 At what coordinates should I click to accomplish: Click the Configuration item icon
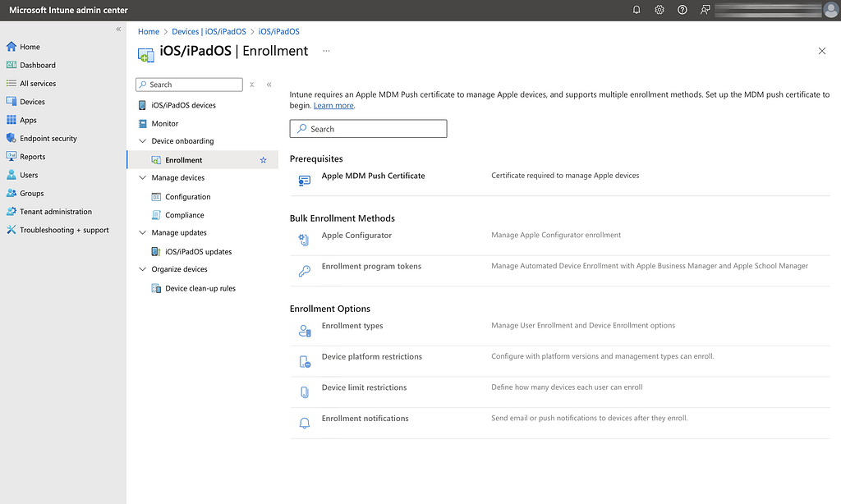(156, 197)
